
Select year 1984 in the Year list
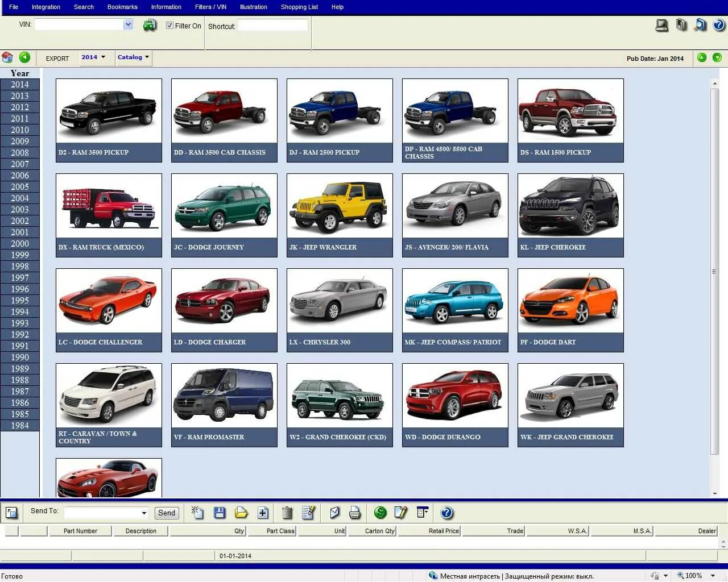coord(20,426)
